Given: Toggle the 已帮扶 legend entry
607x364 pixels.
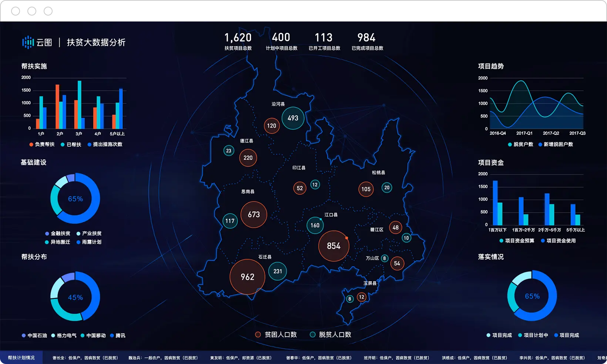Looking at the screenshot, I should 71,144.
